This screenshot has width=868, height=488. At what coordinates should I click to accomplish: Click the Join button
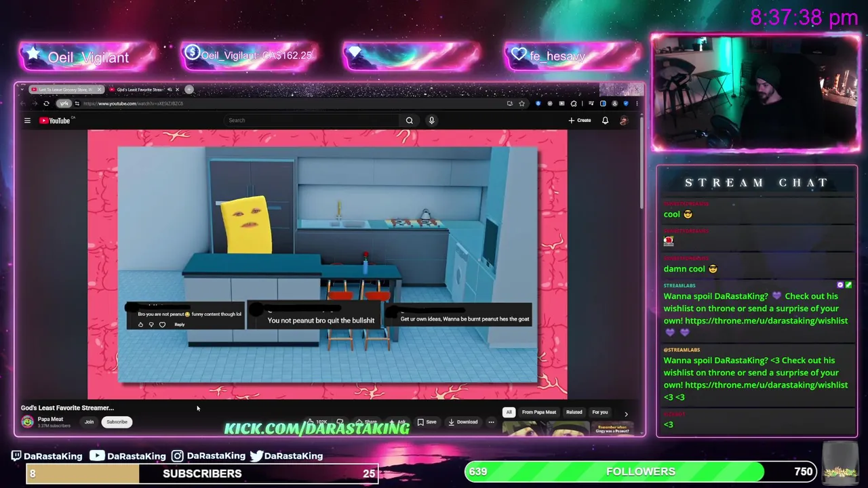tap(89, 422)
